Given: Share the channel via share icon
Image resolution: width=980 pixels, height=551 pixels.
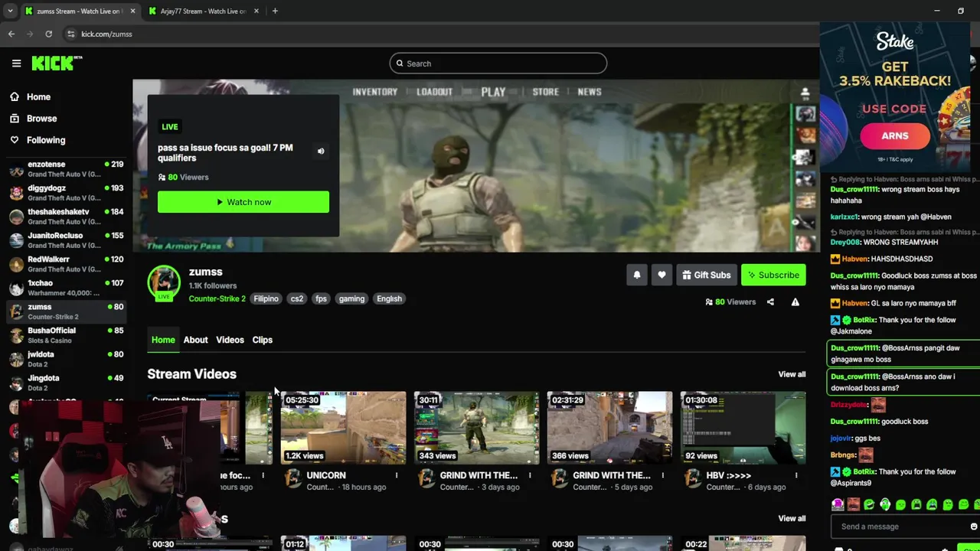Looking at the screenshot, I should click(x=770, y=302).
